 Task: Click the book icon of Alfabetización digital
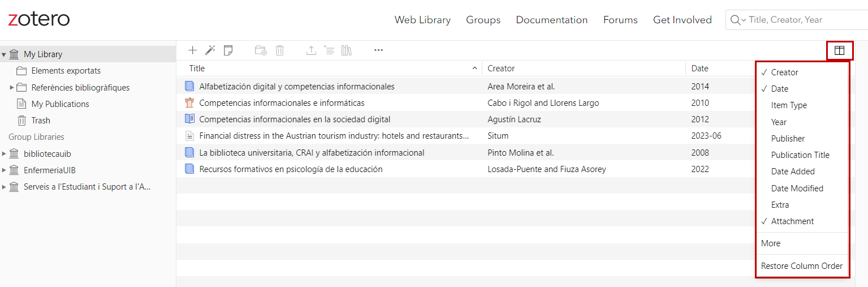click(189, 87)
